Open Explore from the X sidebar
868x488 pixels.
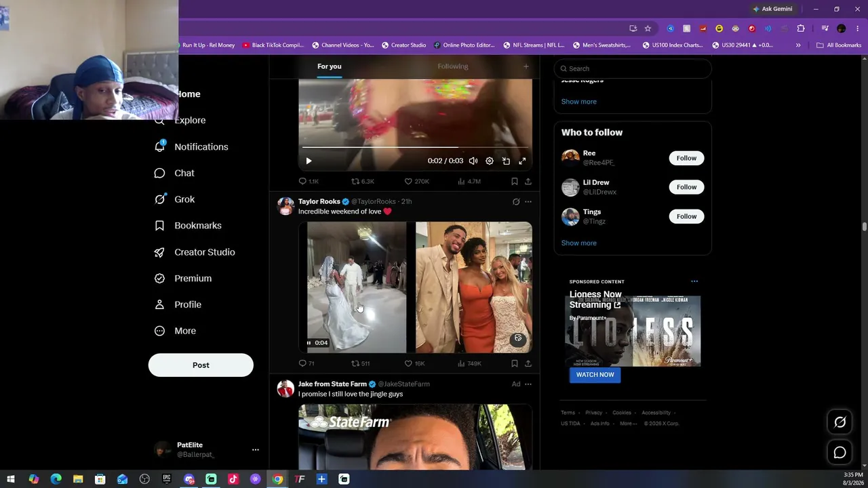[x=180, y=120]
